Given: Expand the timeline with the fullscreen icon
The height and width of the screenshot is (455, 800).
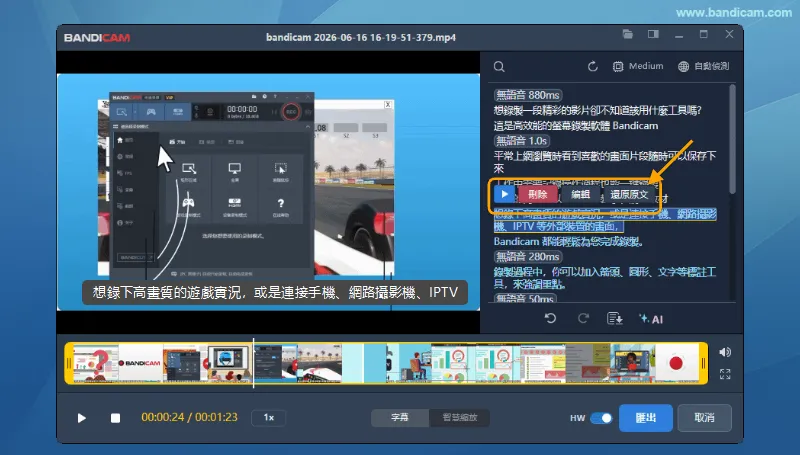Looking at the screenshot, I should tap(724, 374).
